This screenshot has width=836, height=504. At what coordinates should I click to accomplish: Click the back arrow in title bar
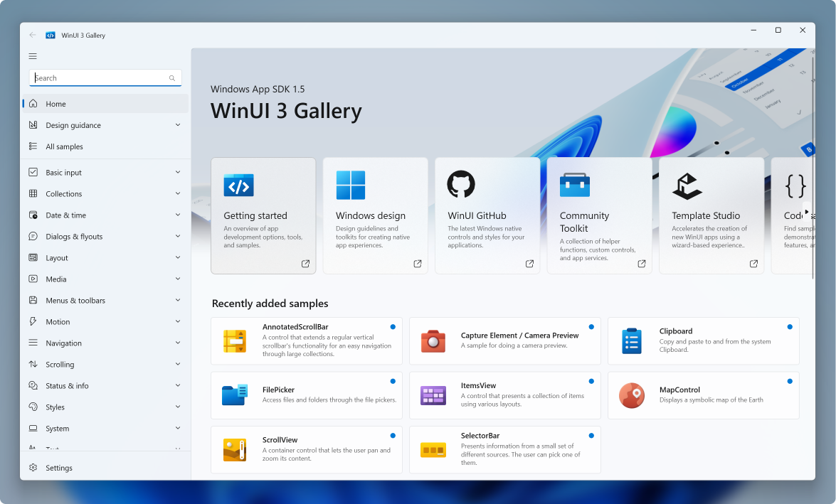33,35
